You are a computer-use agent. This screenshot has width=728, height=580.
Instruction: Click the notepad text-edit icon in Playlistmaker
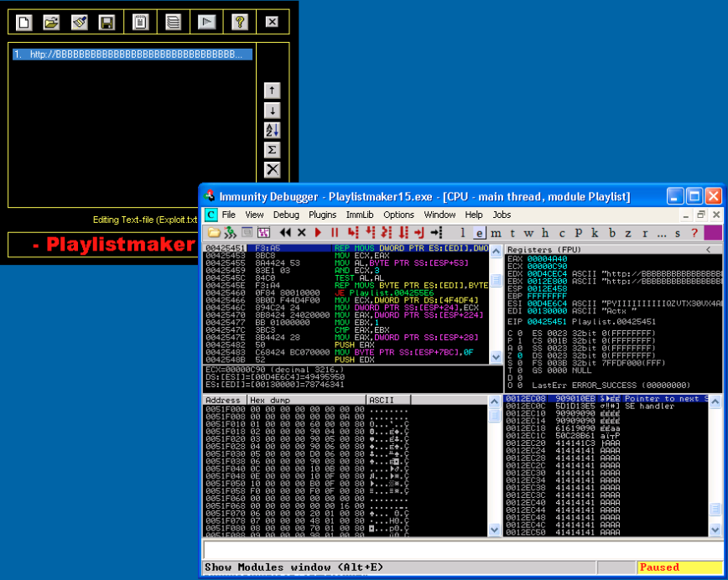(x=140, y=22)
